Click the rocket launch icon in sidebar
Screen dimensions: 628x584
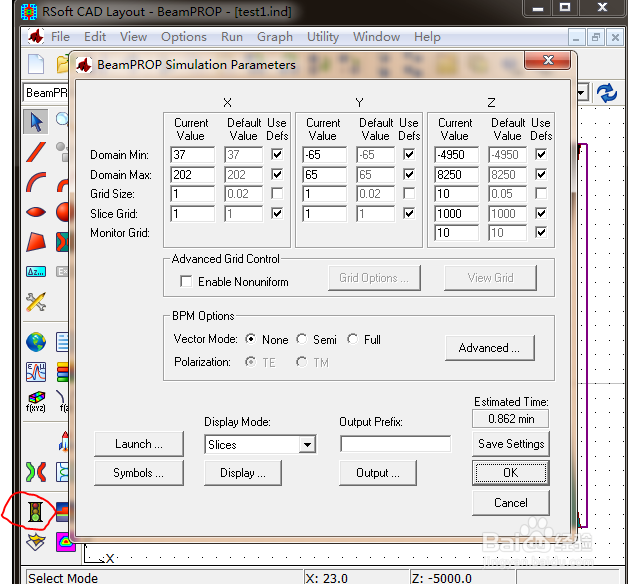pyautogui.click(x=64, y=442)
